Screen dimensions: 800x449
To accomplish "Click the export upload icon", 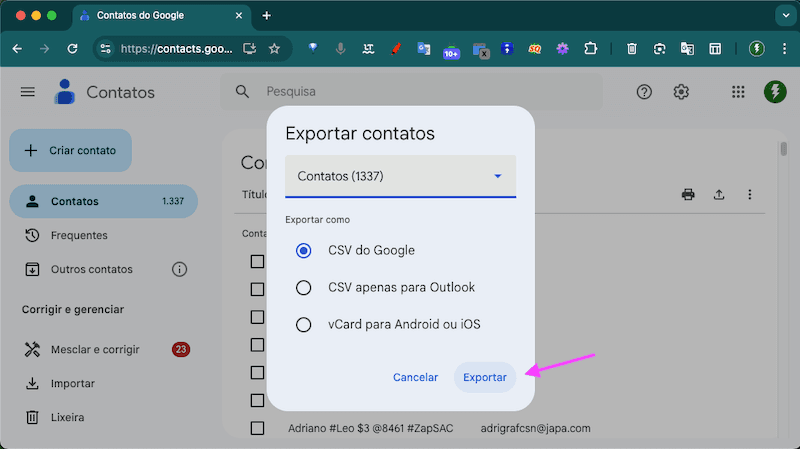I will pyautogui.click(x=719, y=194).
